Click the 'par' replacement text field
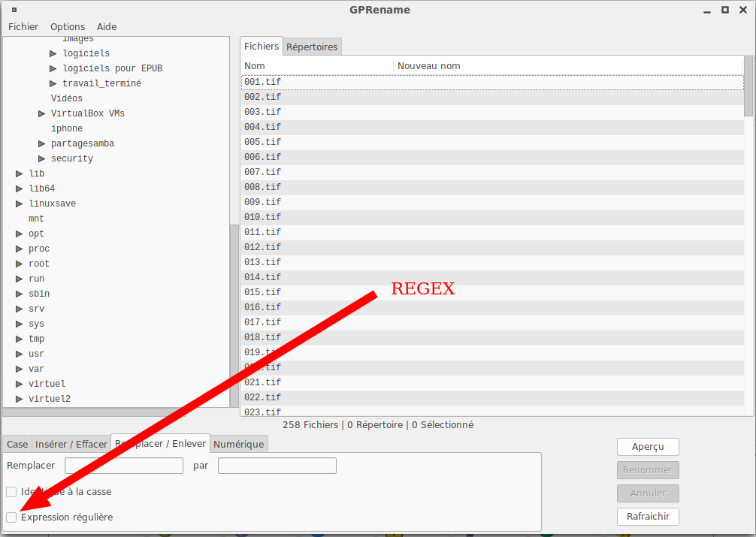This screenshot has width=756, height=537. (277, 466)
